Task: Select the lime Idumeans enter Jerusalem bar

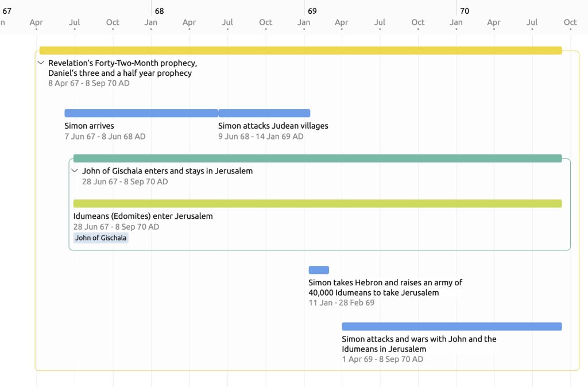Action: click(318, 204)
